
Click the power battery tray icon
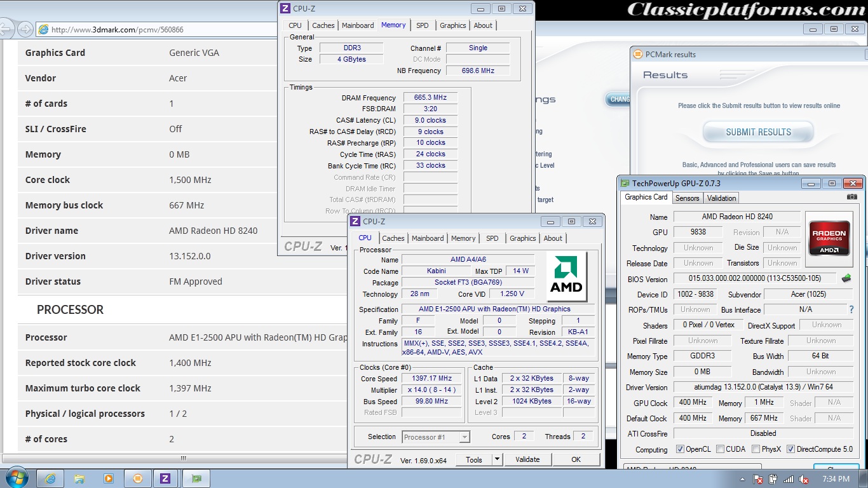click(x=773, y=479)
